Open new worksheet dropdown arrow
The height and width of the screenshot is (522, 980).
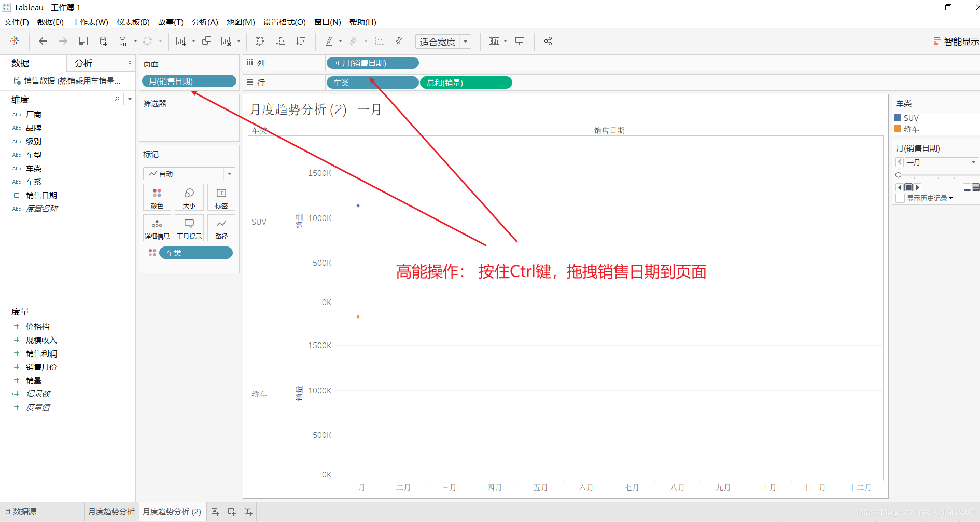coord(193,41)
